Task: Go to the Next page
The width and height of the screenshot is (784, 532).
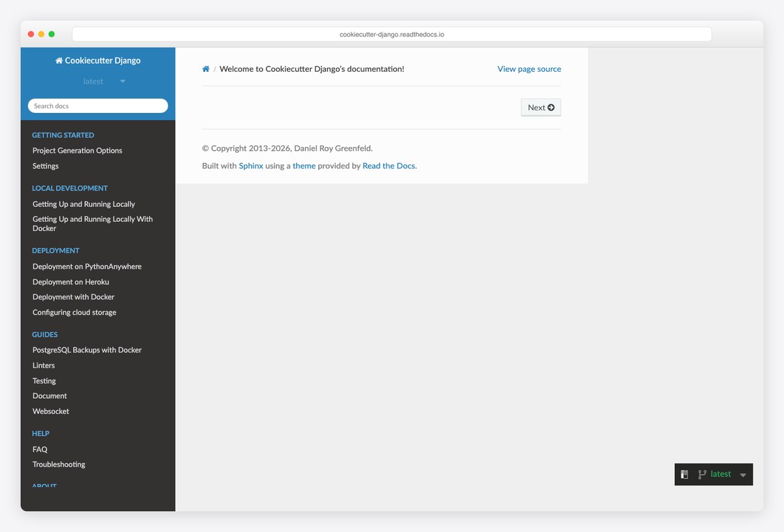Action: pos(541,108)
